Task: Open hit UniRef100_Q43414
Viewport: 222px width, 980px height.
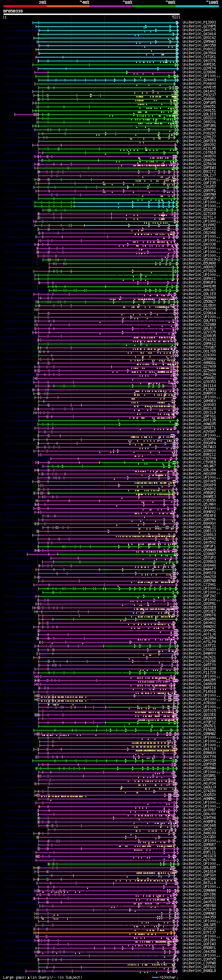Action: 199,34
